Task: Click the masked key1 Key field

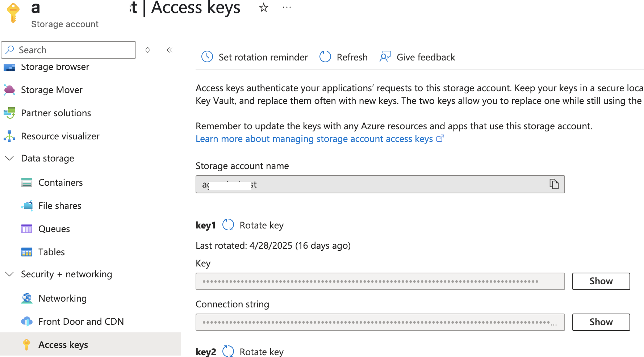Action: (x=380, y=281)
